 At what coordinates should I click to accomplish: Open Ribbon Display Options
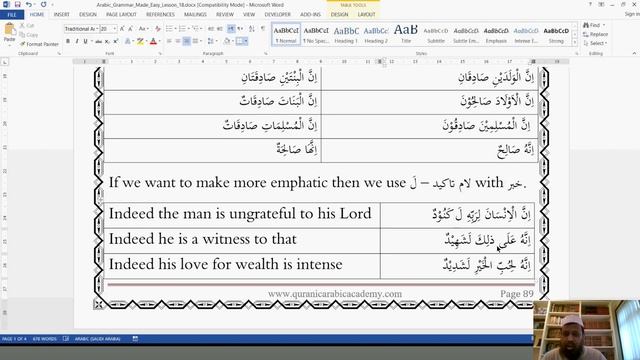pyautogui.click(x=601, y=4)
